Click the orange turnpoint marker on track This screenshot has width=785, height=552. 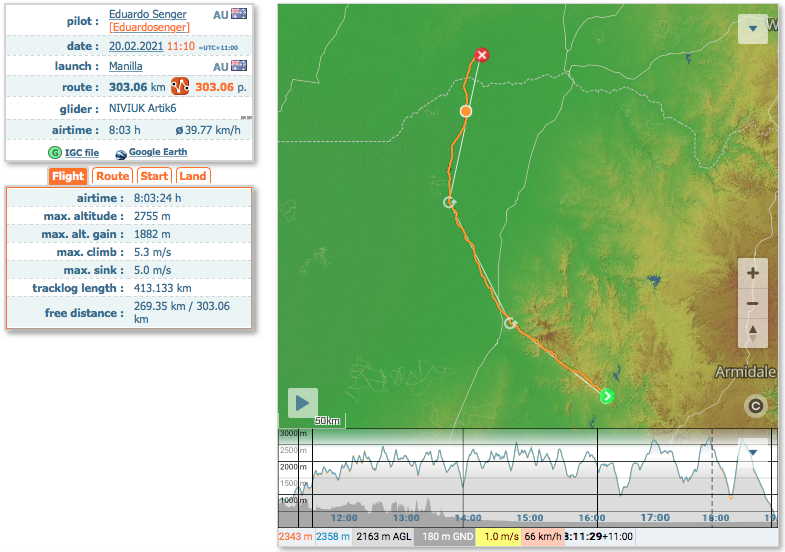[x=466, y=111]
